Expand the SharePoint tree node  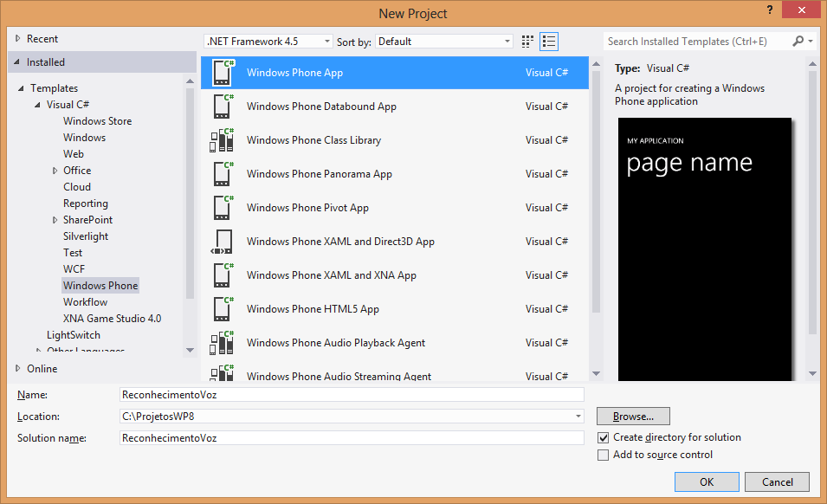tap(55, 220)
